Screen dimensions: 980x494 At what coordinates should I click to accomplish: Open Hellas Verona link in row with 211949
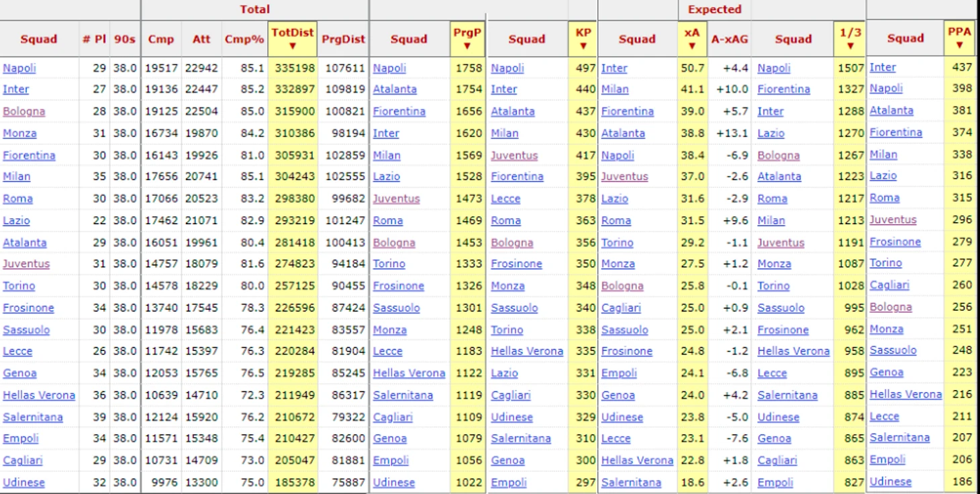39,395
